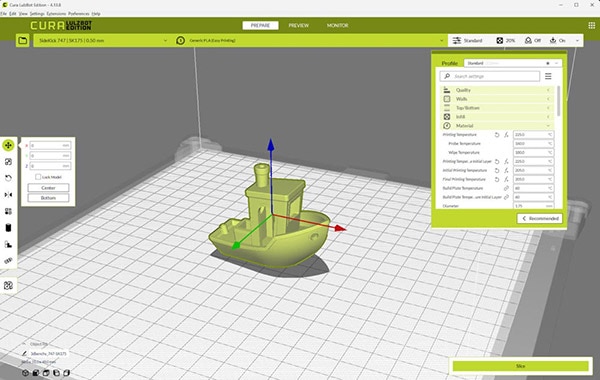Viewport: 600px width, 380px height.
Task: Open the SideKick 747 printer selector dropdown
Action: [102, 40]
